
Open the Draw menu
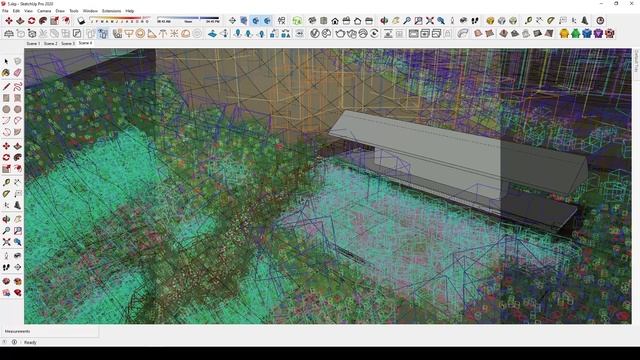[x=60, y=11]
